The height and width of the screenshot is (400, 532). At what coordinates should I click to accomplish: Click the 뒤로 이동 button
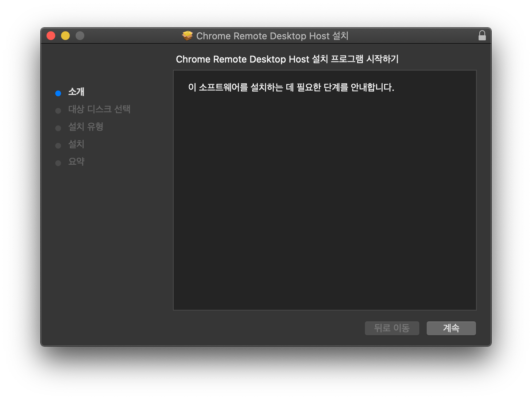click(392, 328)
